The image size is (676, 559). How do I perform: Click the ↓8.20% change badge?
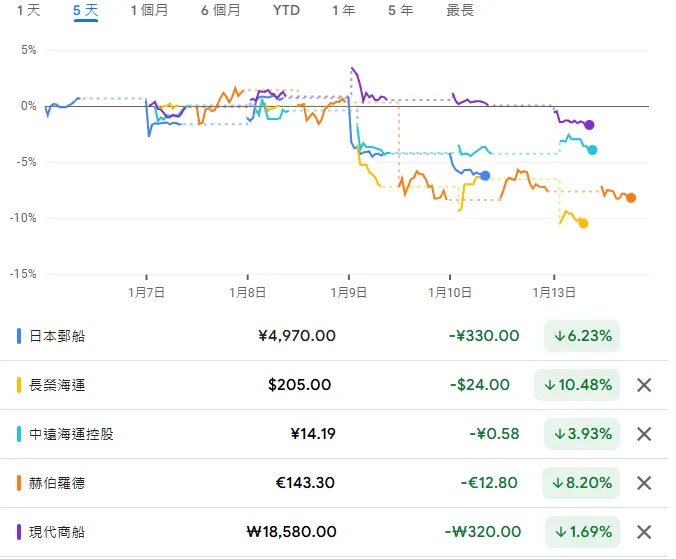581,483
